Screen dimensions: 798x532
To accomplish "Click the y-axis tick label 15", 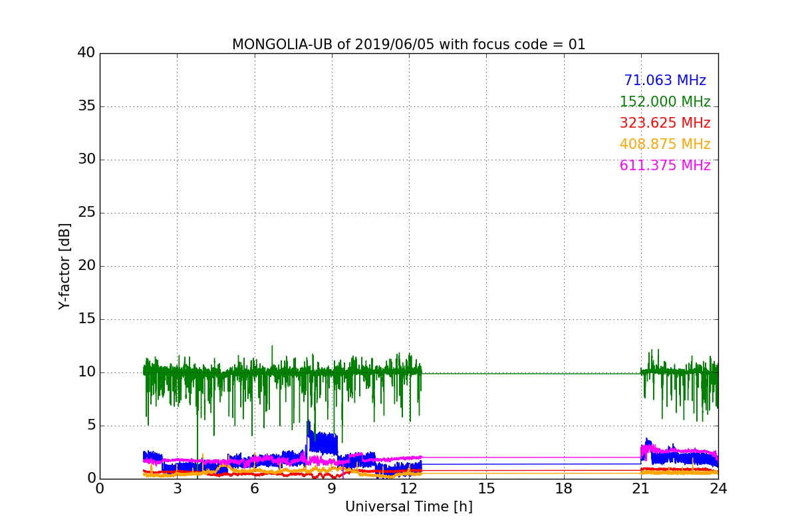I will (x=86, y=319).
